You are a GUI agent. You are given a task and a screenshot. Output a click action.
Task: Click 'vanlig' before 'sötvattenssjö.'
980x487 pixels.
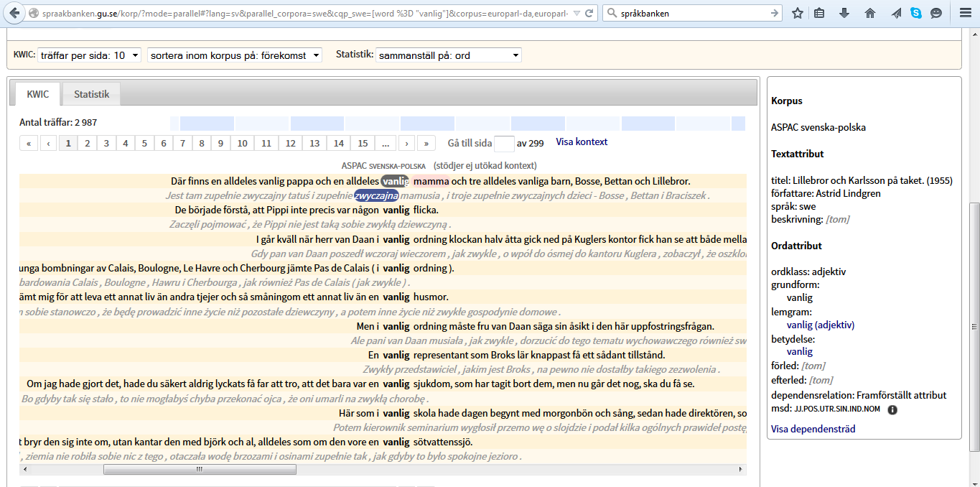click(396, 442)
